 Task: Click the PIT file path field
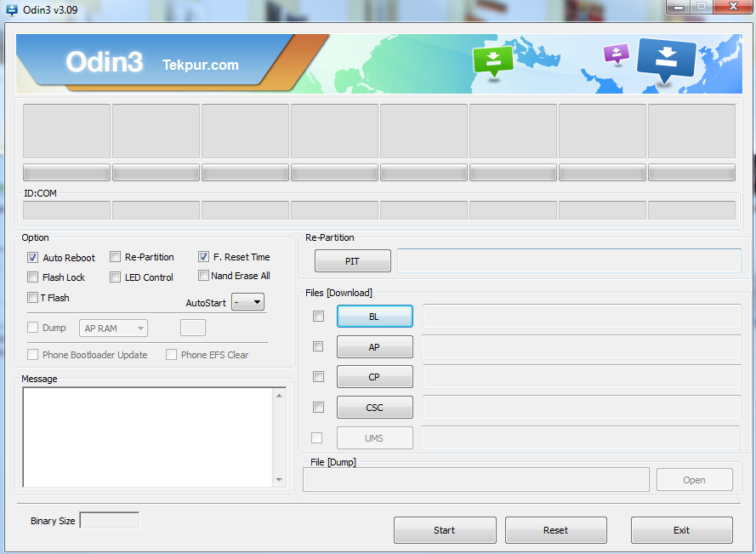(x=569, y=260)
